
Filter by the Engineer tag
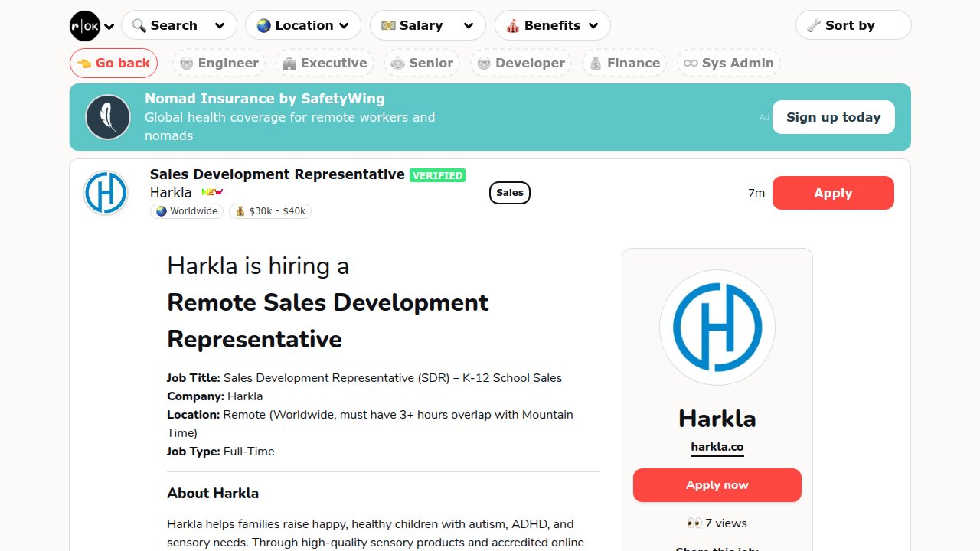(x=219, y=63)
